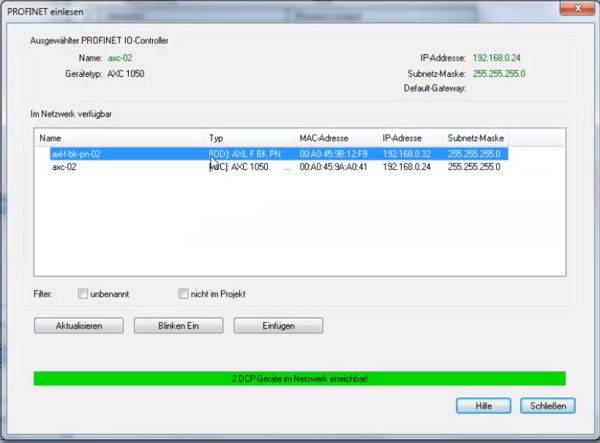Click MAC address 00:A0:45:9A:A0:41 in the list
The width and height of the screenshot is (600, 443).
click(x=333, y=167)
